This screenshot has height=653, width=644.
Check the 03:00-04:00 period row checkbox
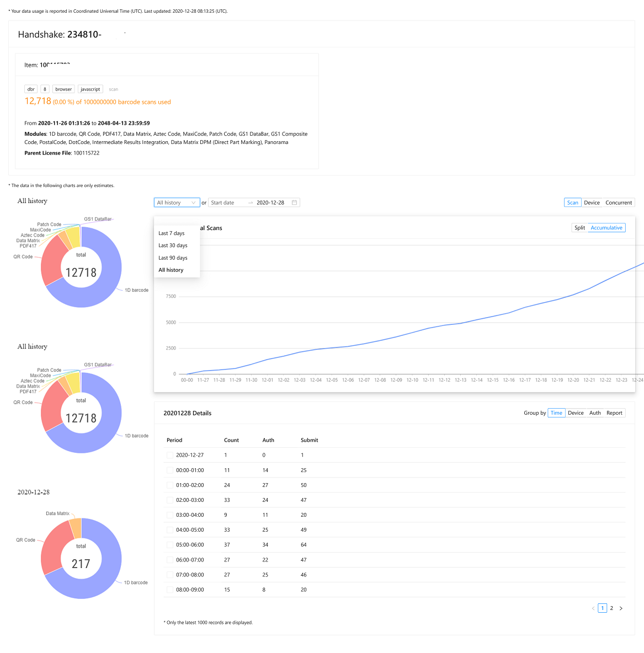coord(170,515)
